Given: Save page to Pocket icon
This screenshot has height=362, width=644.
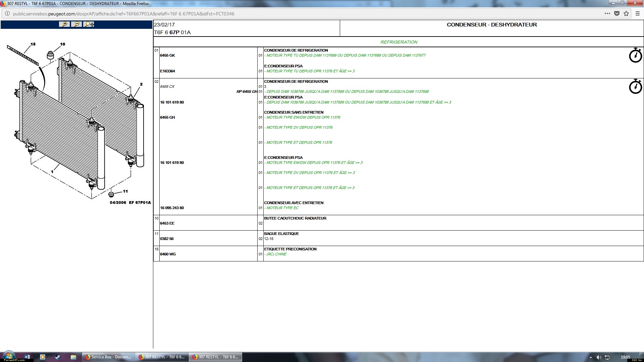Looking at the screenshot, I should (616, 14).
